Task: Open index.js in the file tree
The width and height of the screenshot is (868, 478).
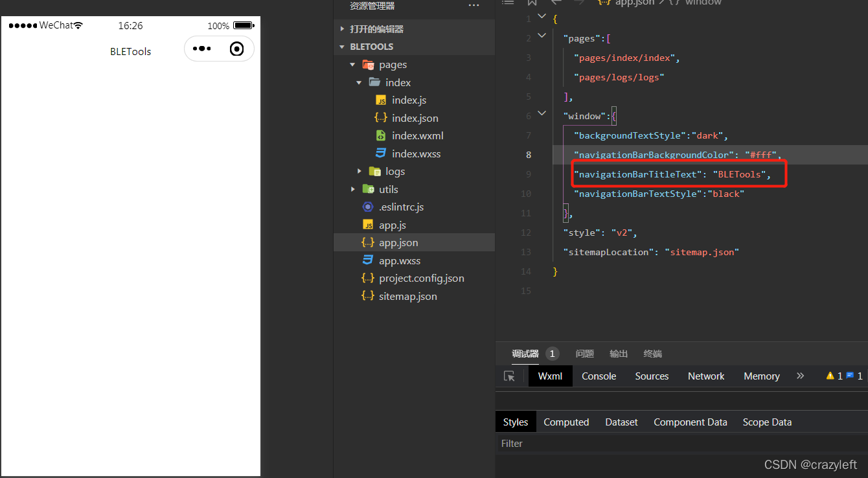Action: click(409, 100)
